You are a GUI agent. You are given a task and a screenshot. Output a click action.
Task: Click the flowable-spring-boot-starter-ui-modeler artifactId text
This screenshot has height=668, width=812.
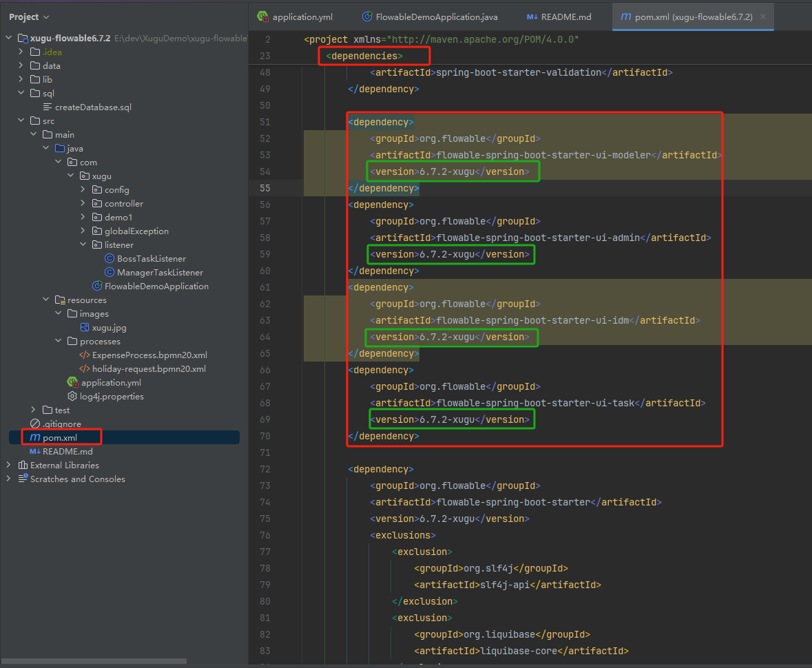(544, 155)
